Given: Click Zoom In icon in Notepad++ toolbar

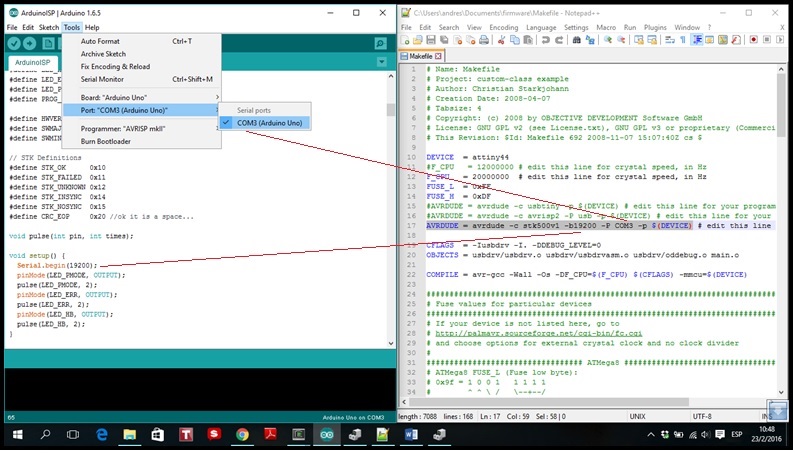Looking at the screenshot, I should [x=607, y=40].
